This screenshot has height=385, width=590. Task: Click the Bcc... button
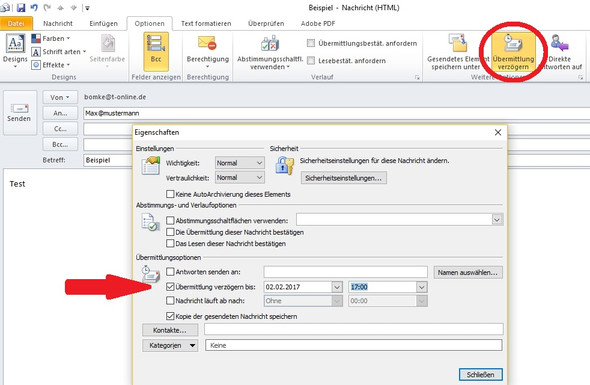[x=60, y=144]
